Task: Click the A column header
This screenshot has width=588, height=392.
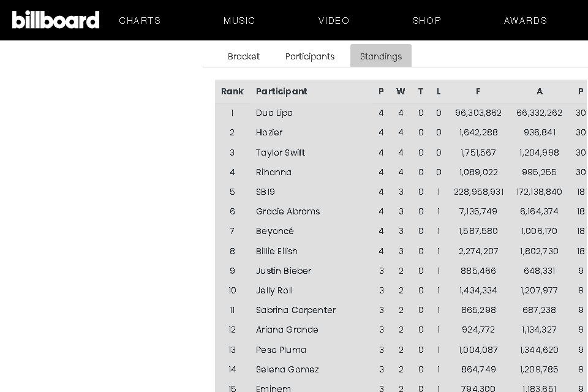Action: [x=539, y=91]
